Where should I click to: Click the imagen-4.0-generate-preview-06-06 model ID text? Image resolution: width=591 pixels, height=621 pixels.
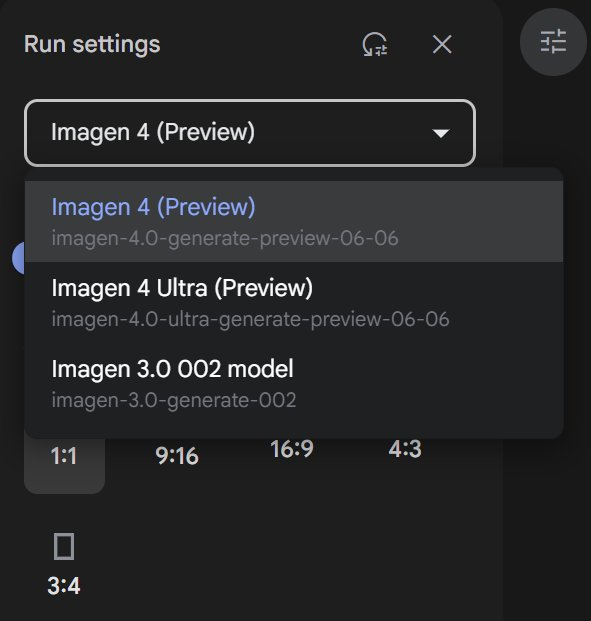225,238
